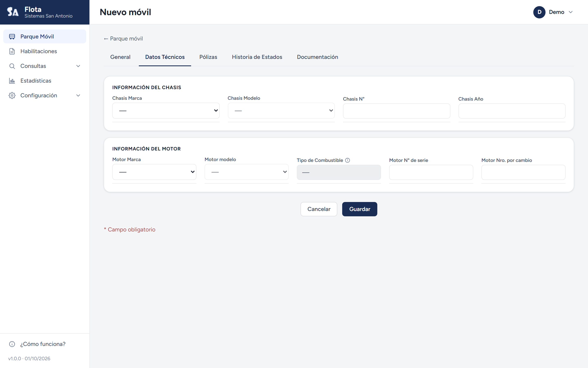
Task: Click the version v1.0.0 · 01/10/2026 text
Action: (29, 359)
